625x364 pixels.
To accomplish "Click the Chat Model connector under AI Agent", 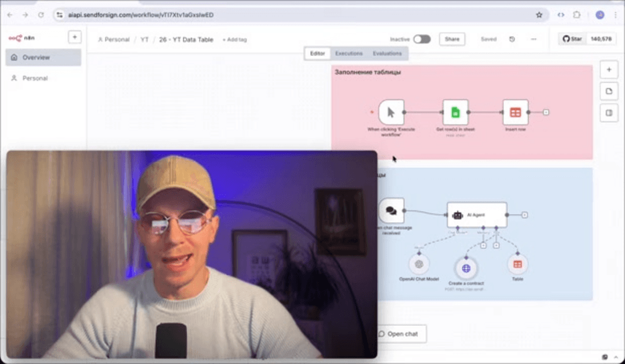I will click(x=458, y=227).
